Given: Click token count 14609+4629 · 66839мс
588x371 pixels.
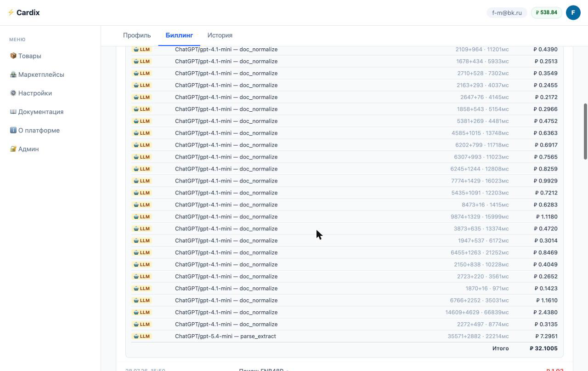Looking at the screenshot, I should point(477,312).
